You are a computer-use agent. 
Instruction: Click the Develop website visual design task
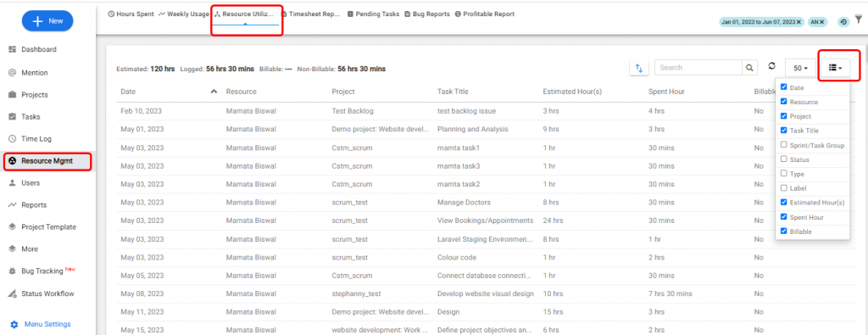pos(486,293)
